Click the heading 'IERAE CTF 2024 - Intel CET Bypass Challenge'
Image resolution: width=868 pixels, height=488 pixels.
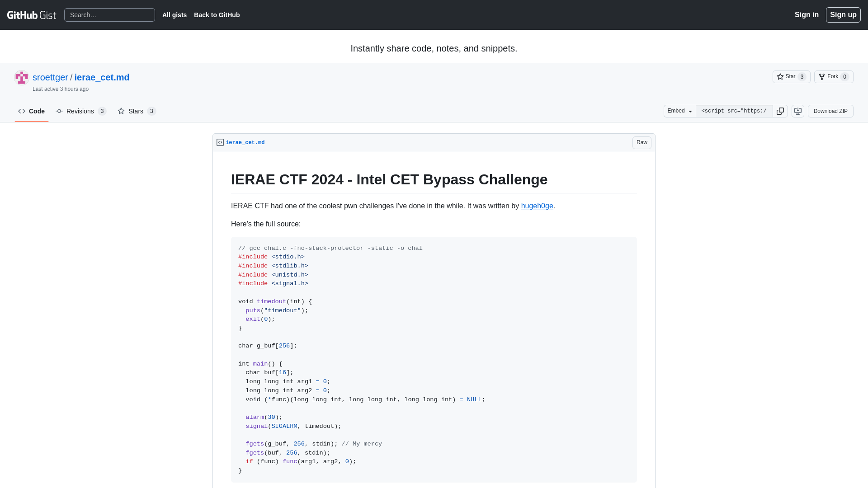389,179
